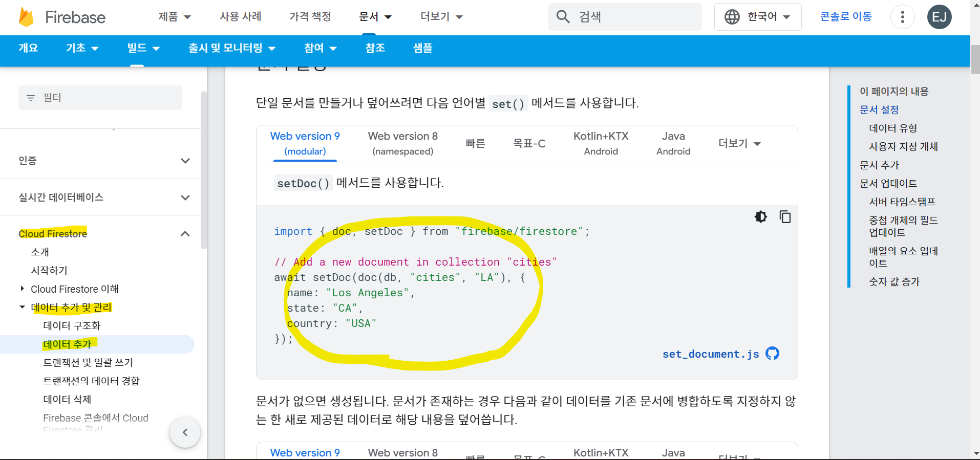
Task: Open the 더보기 dropdown in top nav
Action: coord(441,17)
